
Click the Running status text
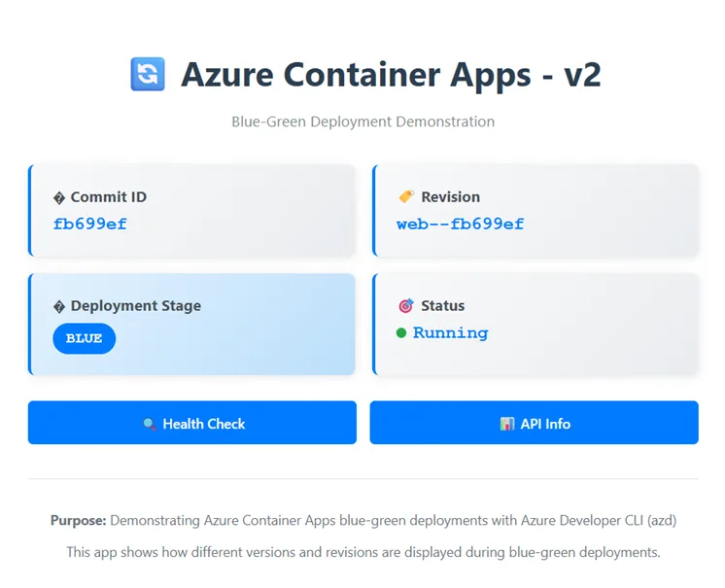[x=450, y=333]
